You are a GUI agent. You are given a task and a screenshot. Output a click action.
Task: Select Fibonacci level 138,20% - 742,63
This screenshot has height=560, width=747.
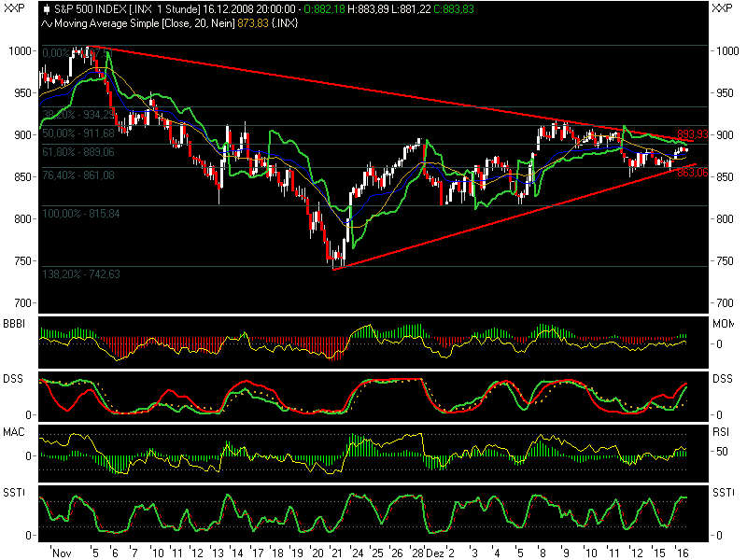81,274
